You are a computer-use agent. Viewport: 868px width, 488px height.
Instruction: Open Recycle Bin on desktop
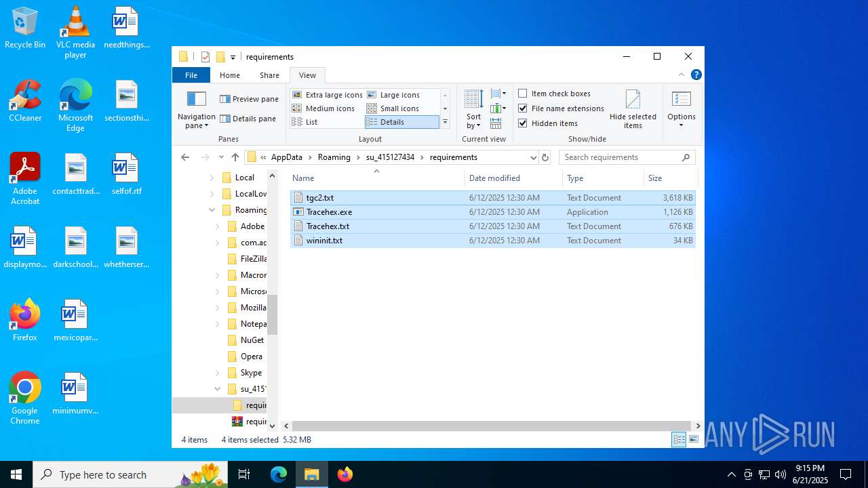[25, 28]
